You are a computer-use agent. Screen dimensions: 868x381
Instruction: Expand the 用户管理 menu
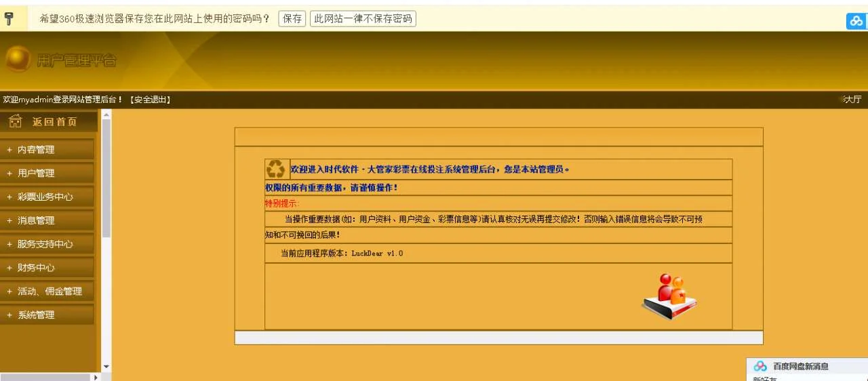(36, 174)
